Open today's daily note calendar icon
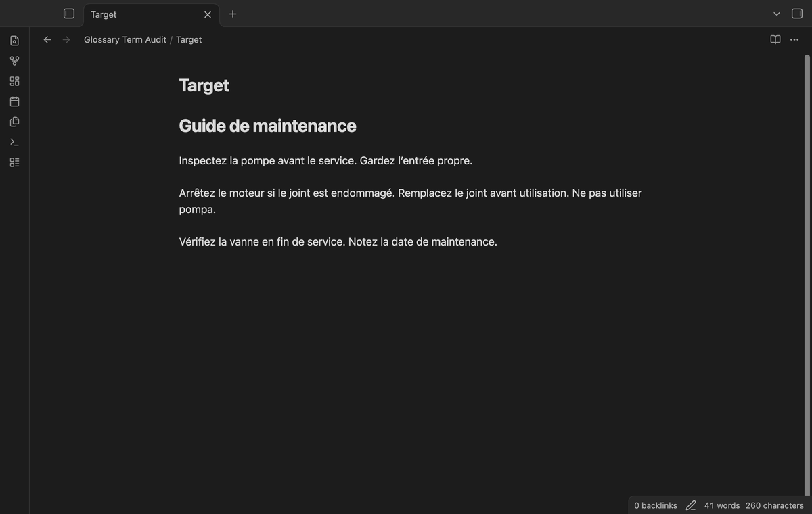 pos(14,101)
